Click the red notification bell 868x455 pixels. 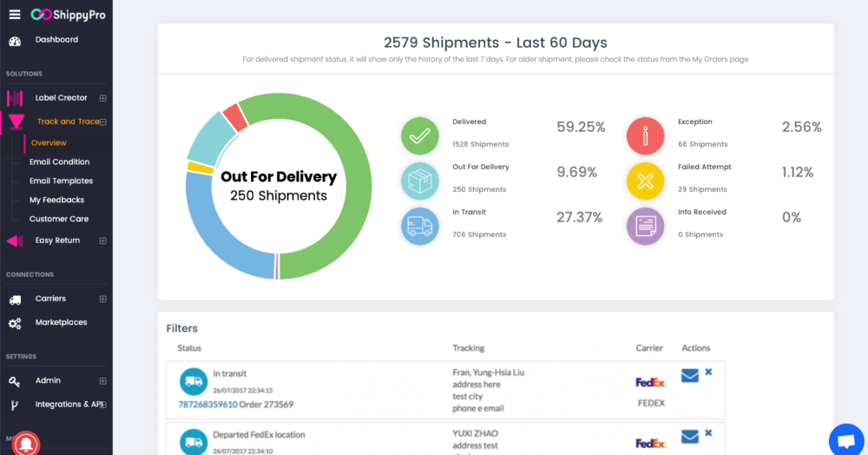27,443
